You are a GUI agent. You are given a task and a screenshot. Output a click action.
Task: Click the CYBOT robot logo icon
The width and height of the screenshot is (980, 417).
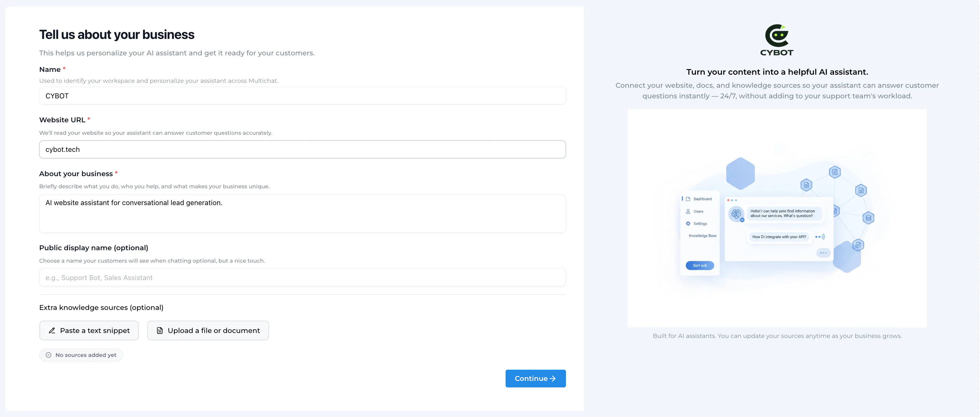tap(777, 35)
